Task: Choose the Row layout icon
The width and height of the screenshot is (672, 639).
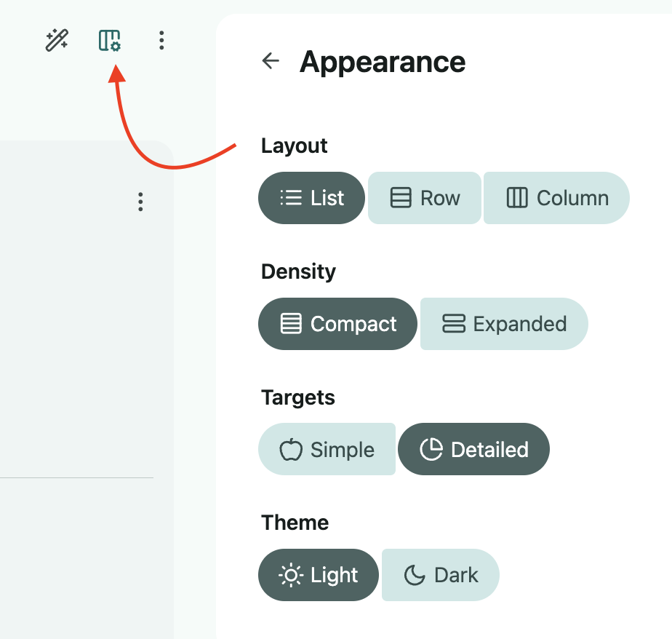Action: tap(401, 198)
